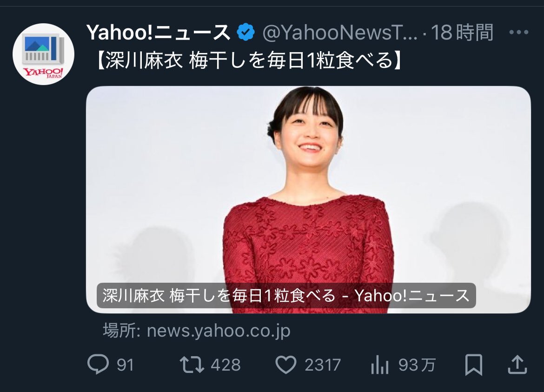Click the reply speech bubble icon
544x392 pixels.
click(x=98, y=365)
